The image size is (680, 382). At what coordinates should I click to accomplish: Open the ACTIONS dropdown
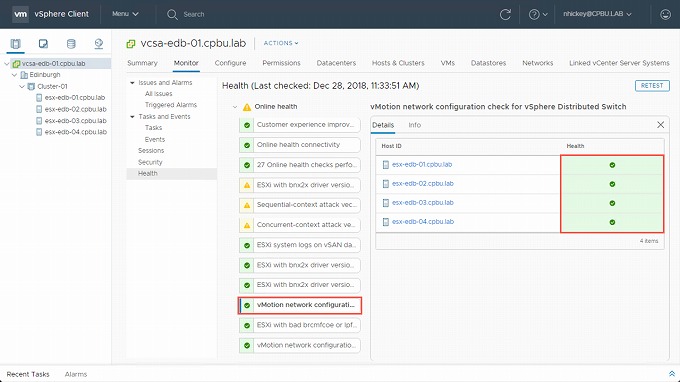click(x=281, y=43)
